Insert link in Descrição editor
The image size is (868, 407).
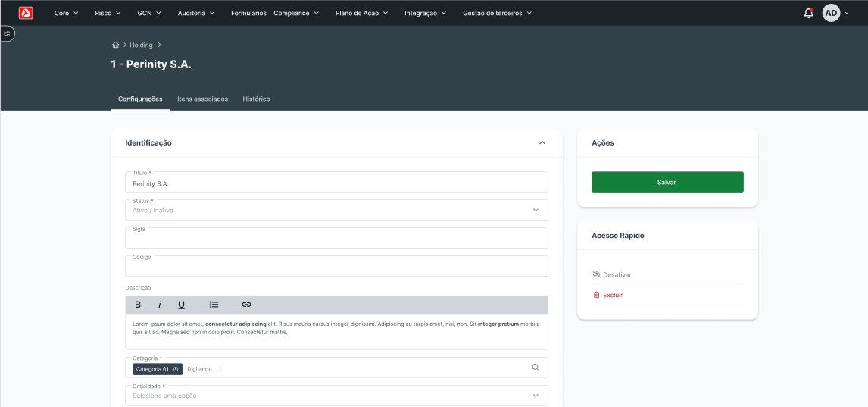246,305
